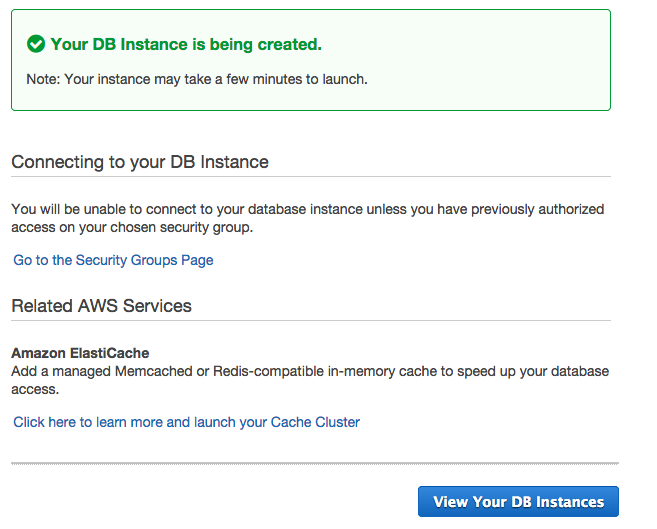Click the 'access on your chosen security group' line
Image resolution: width=657 pixels, height=529 pixels.
pos(132,227)
